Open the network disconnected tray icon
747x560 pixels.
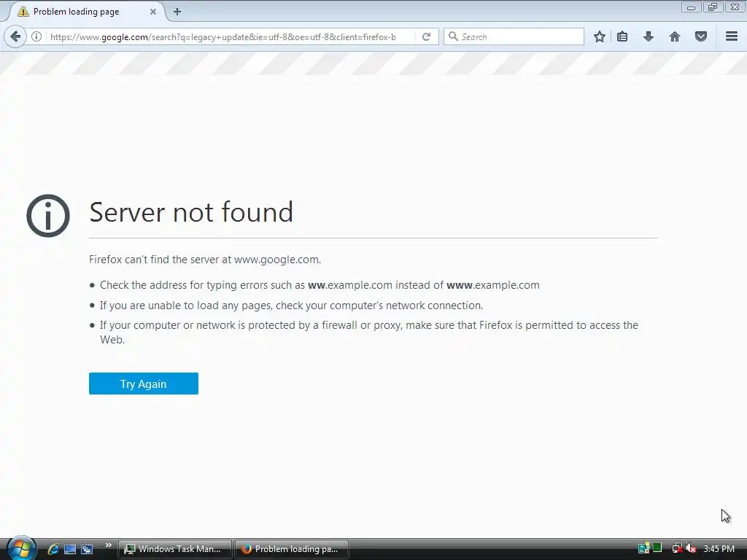[x=677, y=548]
